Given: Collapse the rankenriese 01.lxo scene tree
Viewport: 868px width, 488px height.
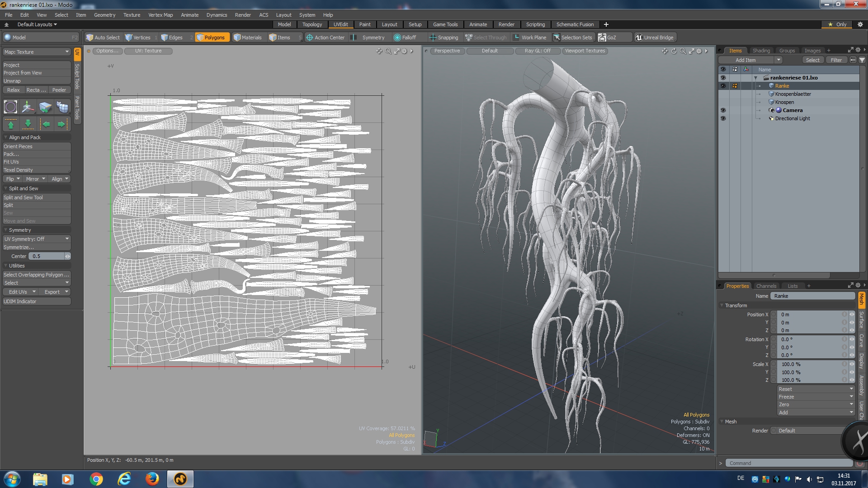Looking at the screenshot, I should click(x=755, y=78).
